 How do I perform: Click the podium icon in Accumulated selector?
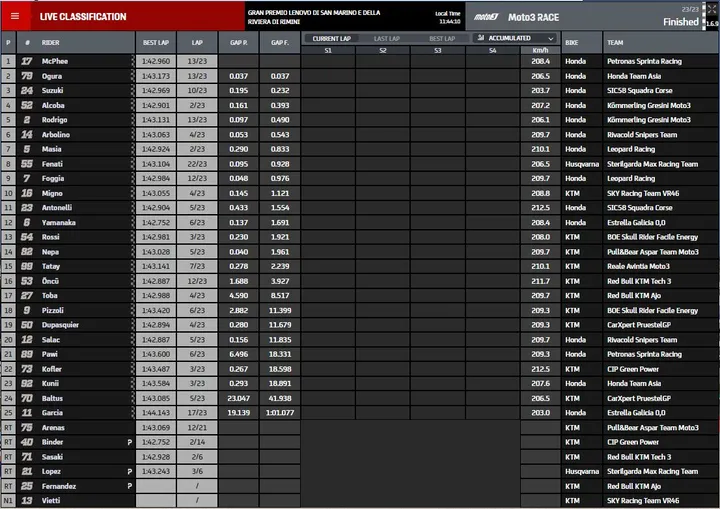[x=481, y=38]
